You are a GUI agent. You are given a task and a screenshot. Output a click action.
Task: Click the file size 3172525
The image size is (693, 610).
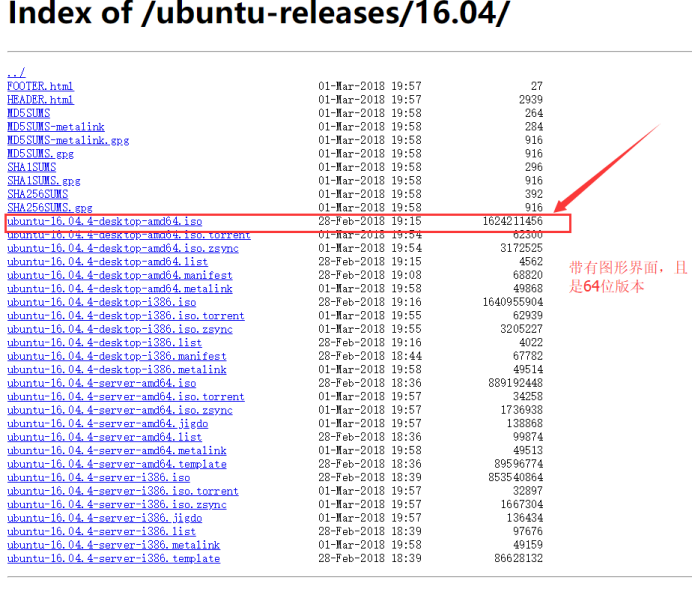coord(522,248)
